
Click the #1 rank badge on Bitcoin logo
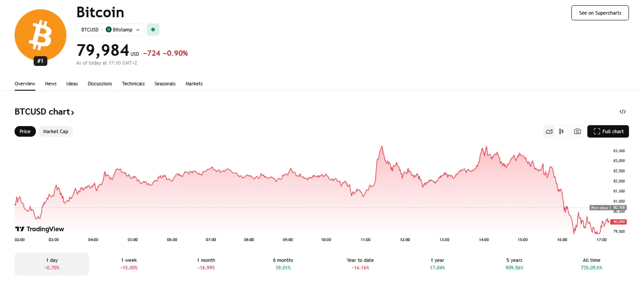[x=40, y=61]
